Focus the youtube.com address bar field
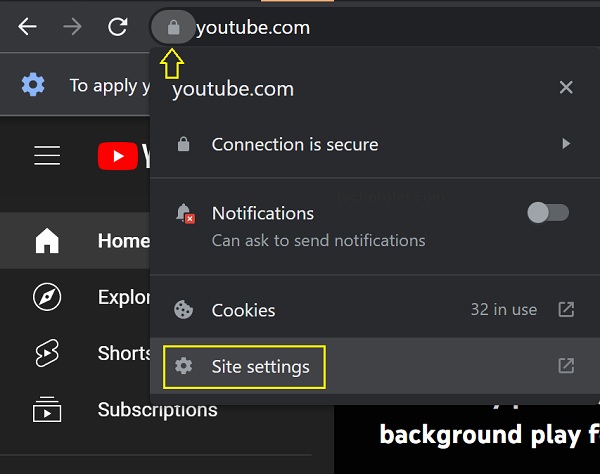The height and width of the screenshot is (474, 600). click(375, 28)
